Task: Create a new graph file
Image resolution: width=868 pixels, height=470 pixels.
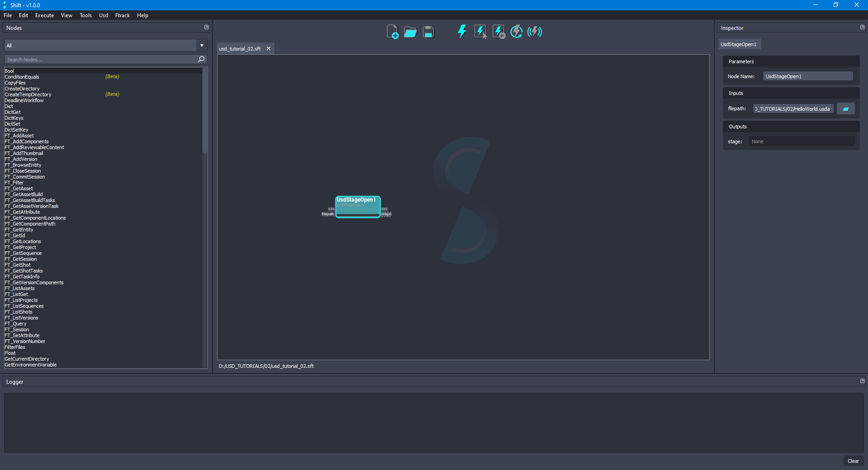Action: [x=392, y=31]
